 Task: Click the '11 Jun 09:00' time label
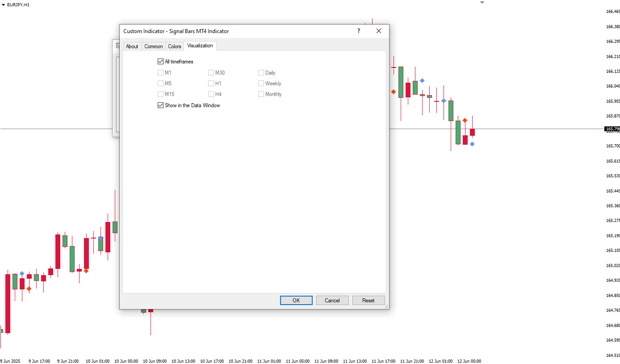click(326, 361)
